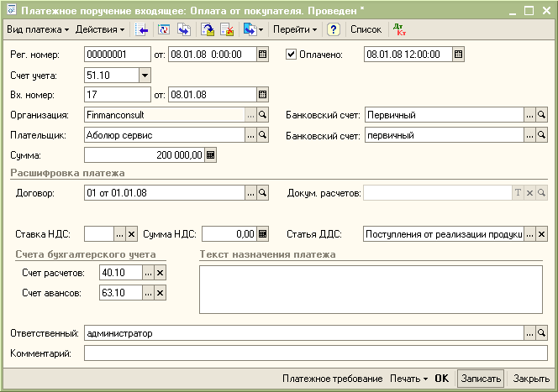Open calendar for Рег. номер date

pos(263,55)
